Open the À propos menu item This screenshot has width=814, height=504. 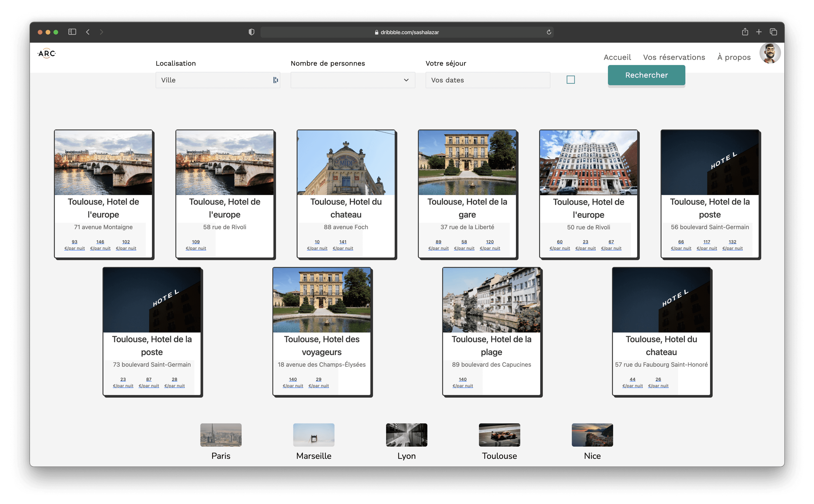tap(734, 57)
